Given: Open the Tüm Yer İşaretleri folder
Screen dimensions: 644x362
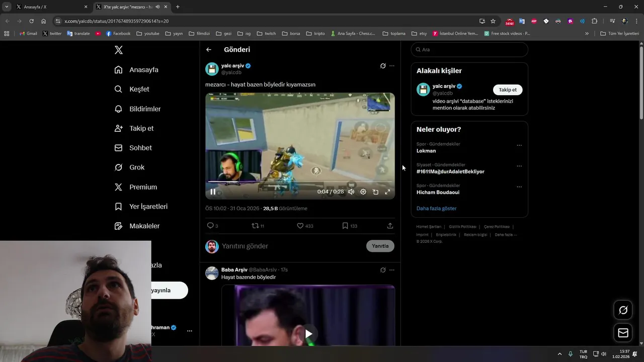Looking at the screenshot, I should 619,34.
